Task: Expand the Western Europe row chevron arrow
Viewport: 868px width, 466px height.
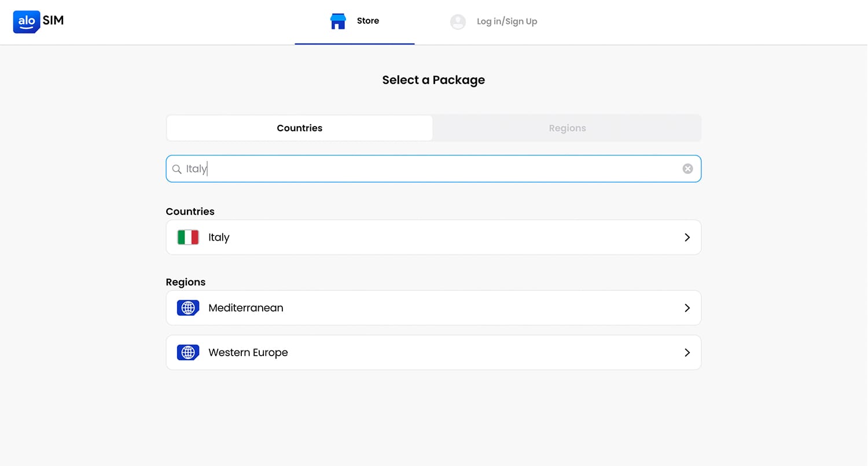Action: (687, 353)
